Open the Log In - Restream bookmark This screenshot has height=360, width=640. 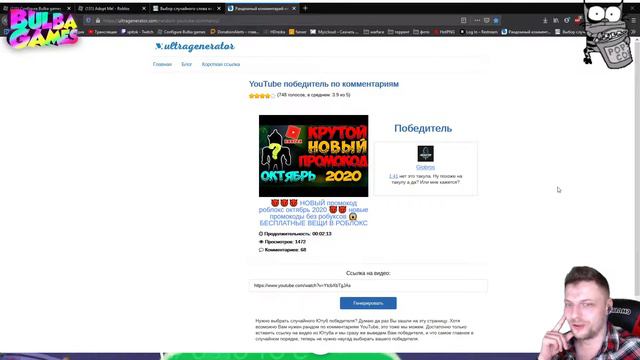[479, 32]
